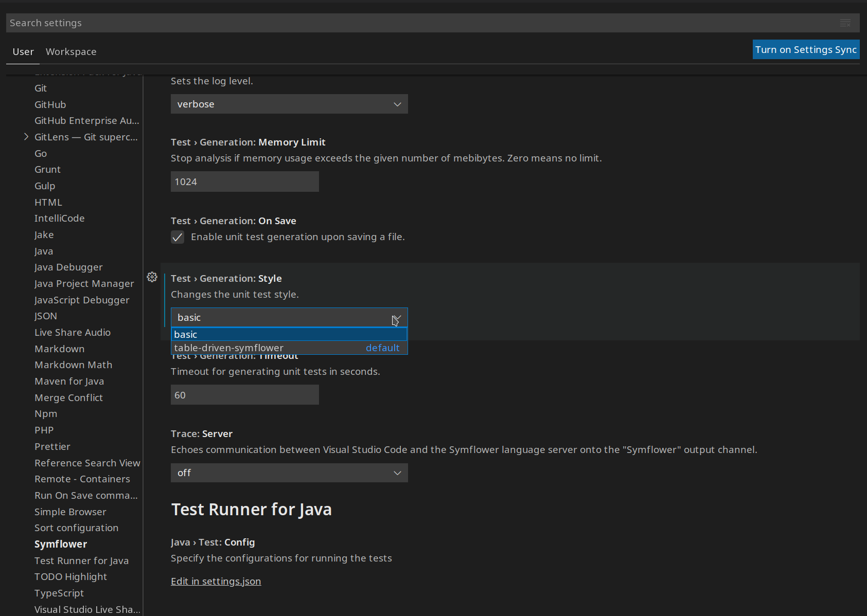Click the Timeout 60 input field
Image resolution: width=867 pixels, height=616 pixels.
click(245, 395)
